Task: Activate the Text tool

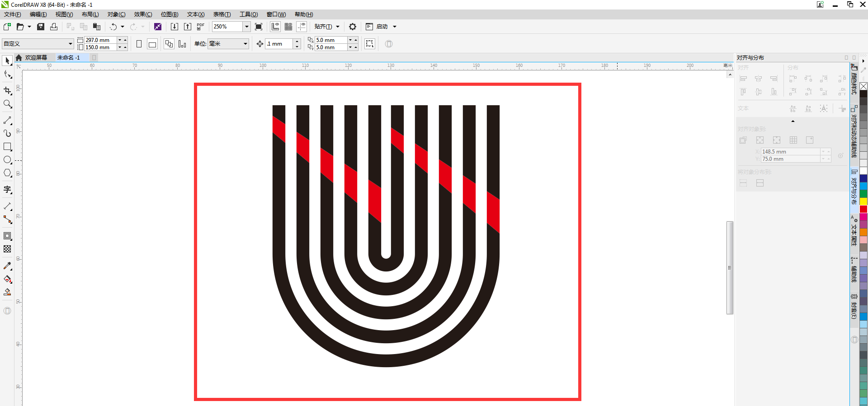Action: pyautogui.click(x=7, y=190)
